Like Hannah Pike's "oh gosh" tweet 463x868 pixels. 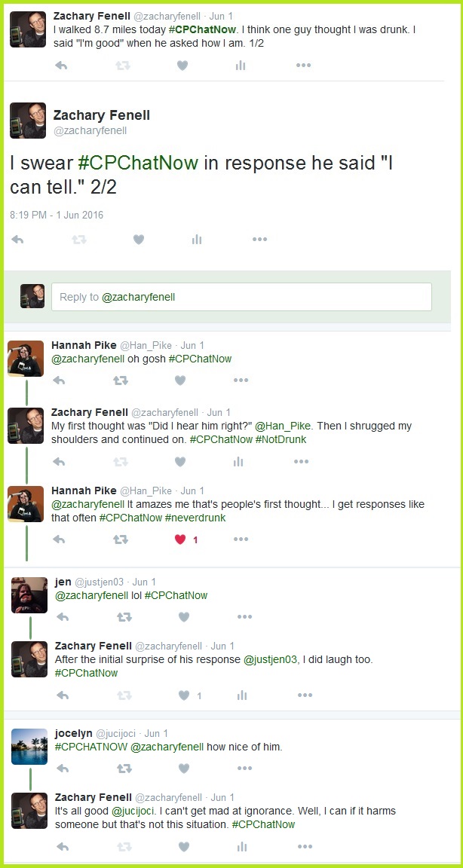pyautogui.click(x=180, y=381)
